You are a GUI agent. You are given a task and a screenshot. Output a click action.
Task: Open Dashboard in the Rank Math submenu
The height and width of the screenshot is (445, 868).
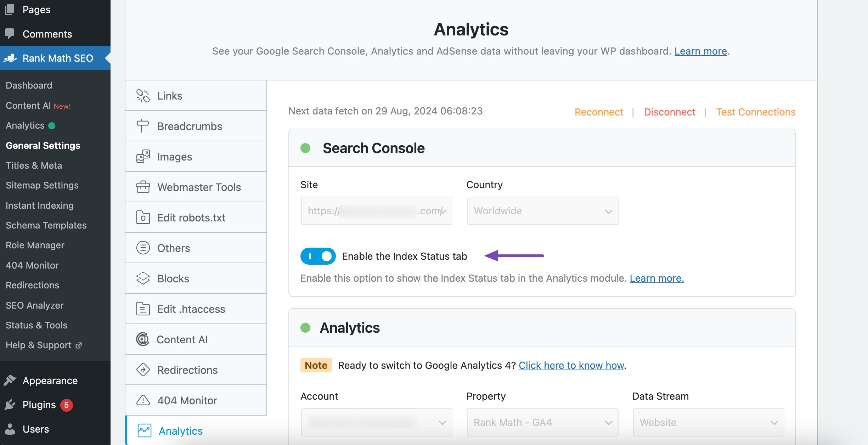[29, 85]
